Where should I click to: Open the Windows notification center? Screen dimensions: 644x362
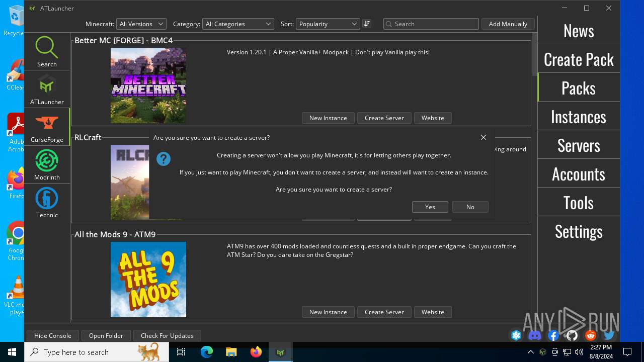point(627,352)
